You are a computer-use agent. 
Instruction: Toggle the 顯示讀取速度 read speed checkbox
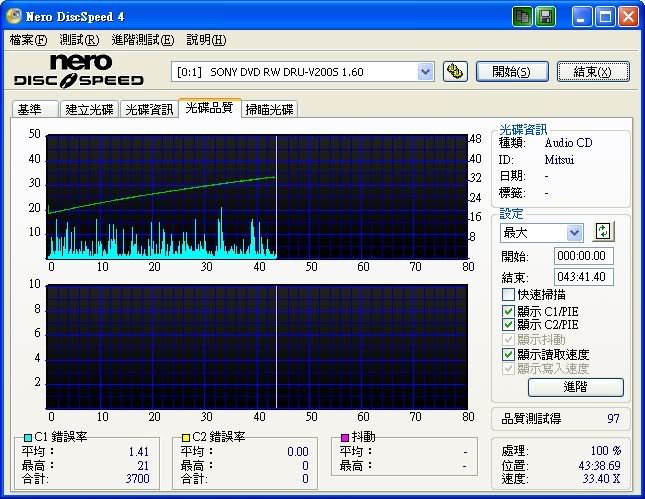[x=508, y=354]
